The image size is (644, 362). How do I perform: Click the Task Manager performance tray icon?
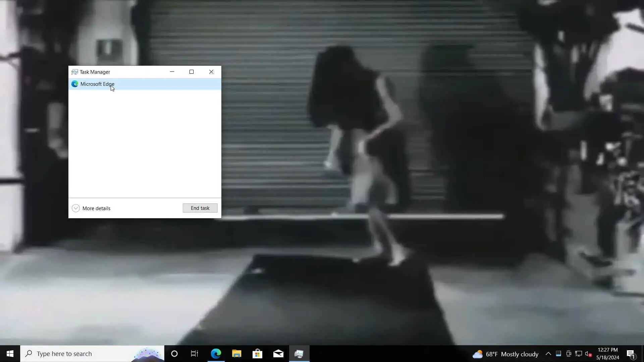558,354
